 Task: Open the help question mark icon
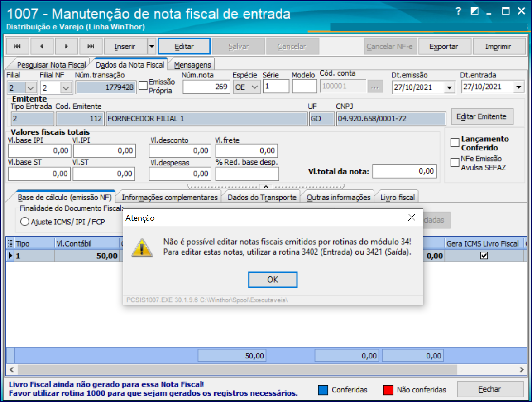click(458, 11)
